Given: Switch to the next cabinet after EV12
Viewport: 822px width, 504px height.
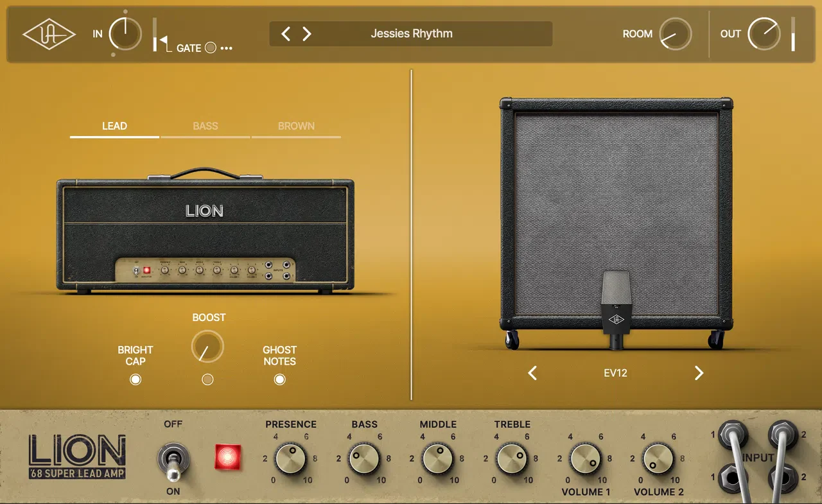Looking at the screenshot, I should [x=699, y=372].
